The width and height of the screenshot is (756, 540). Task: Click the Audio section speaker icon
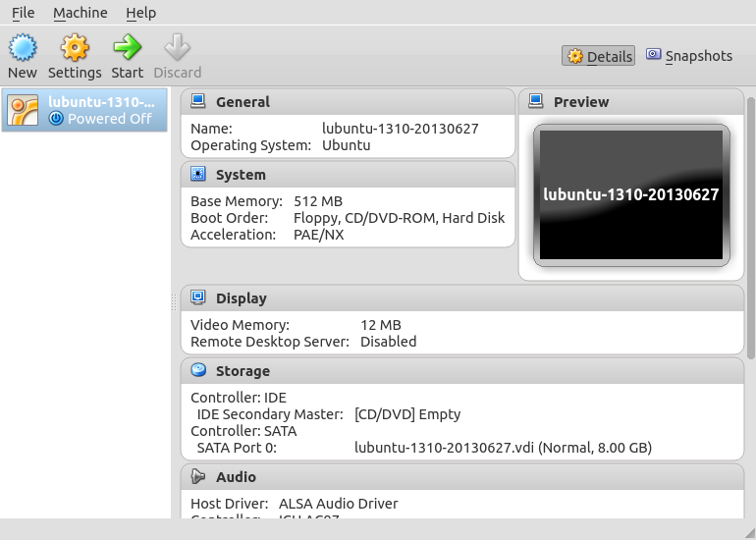coord(198,476)
